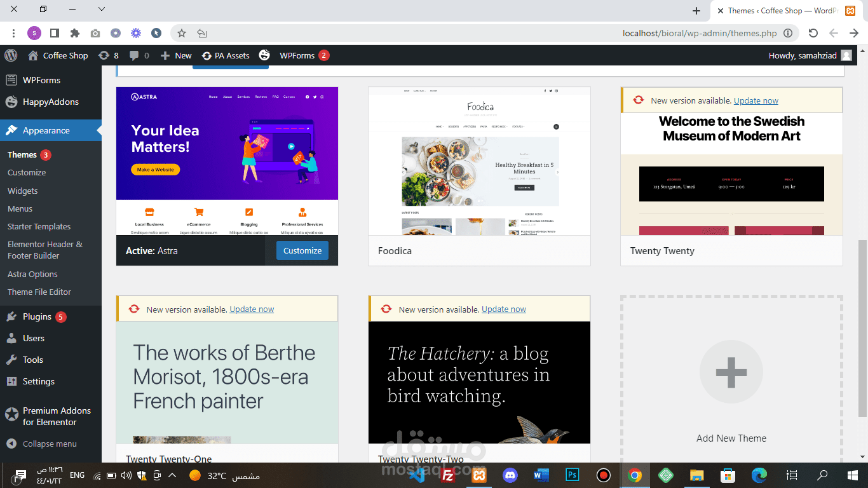Open Discord from the taskbar
Image resolution: width=868 pixels, height=488 pixels.
tap(510, 475)
